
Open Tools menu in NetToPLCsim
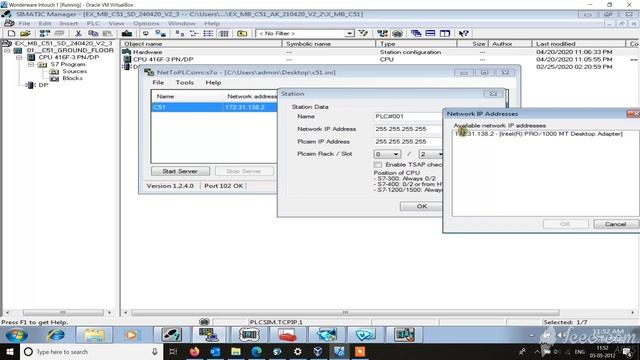point(184,82)
